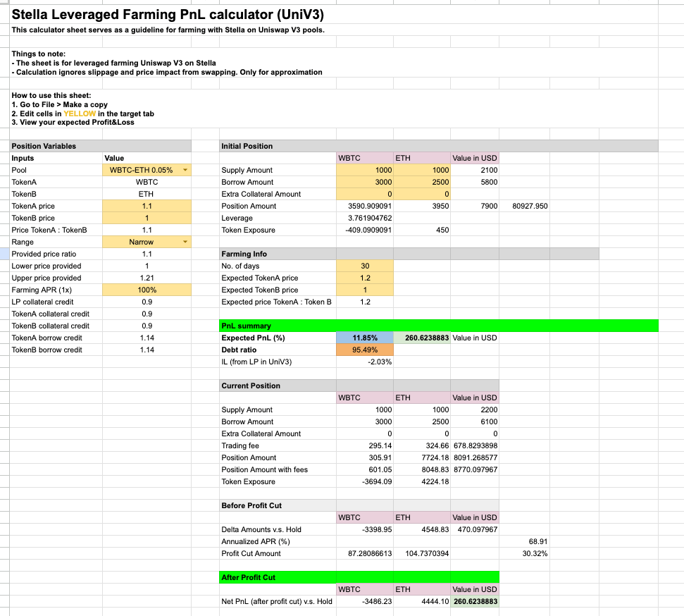Screen dimensions: 684x616
Task: Select Expected TokenB price yellow cell
Action: coord(365,290)
